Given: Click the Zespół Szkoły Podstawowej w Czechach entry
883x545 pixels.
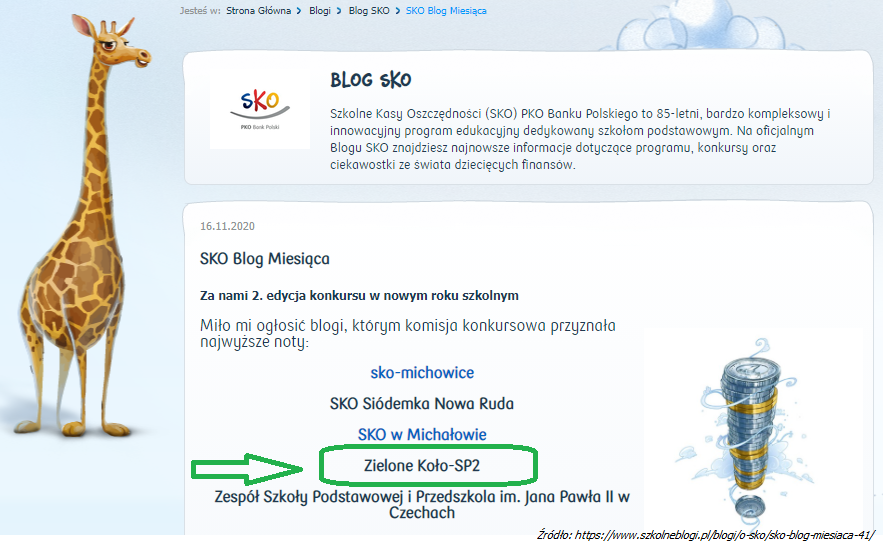Looking at the screenshot, I should 422,504.
